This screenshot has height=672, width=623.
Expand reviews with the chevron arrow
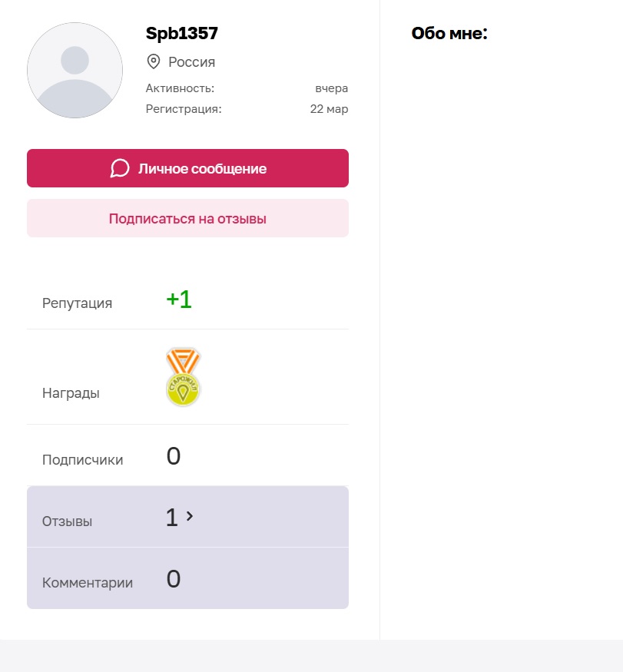click(190, 517)
